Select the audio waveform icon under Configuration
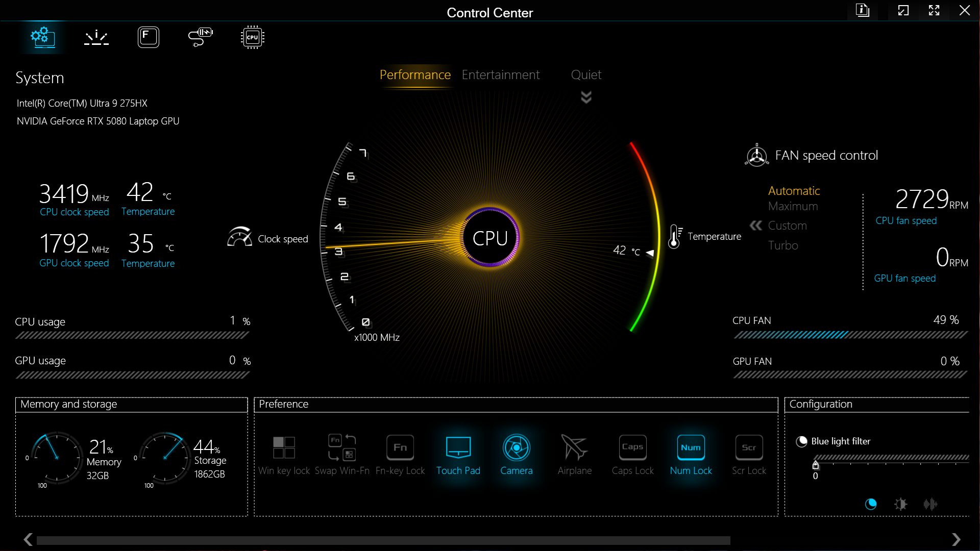The width and height of the screenshot is (980, 551). pyautogui.click(x=930, y=504)
